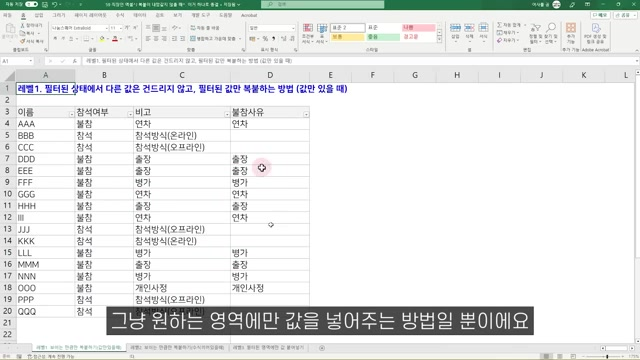Click the Clear (지우기) eraser icon
Viewport: 640px width, 360px height.
coord(499,40)
